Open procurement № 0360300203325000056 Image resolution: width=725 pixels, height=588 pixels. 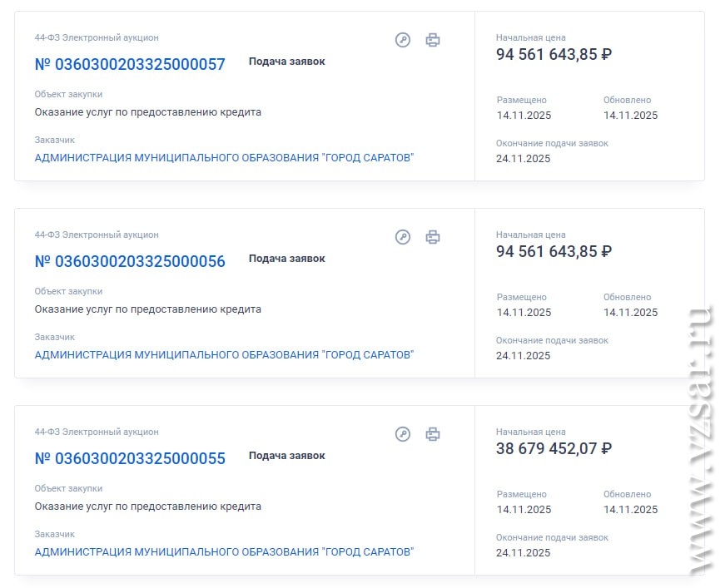[130, 261]
